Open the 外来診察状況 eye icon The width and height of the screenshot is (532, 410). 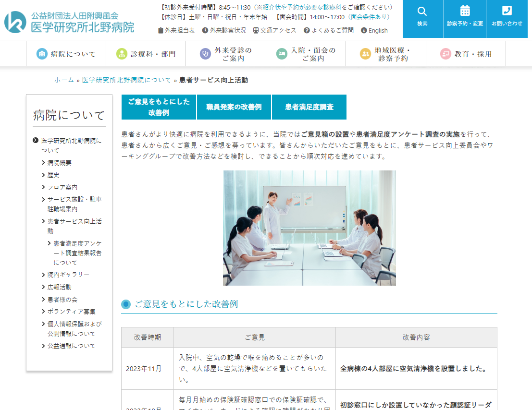coord(204,30)
